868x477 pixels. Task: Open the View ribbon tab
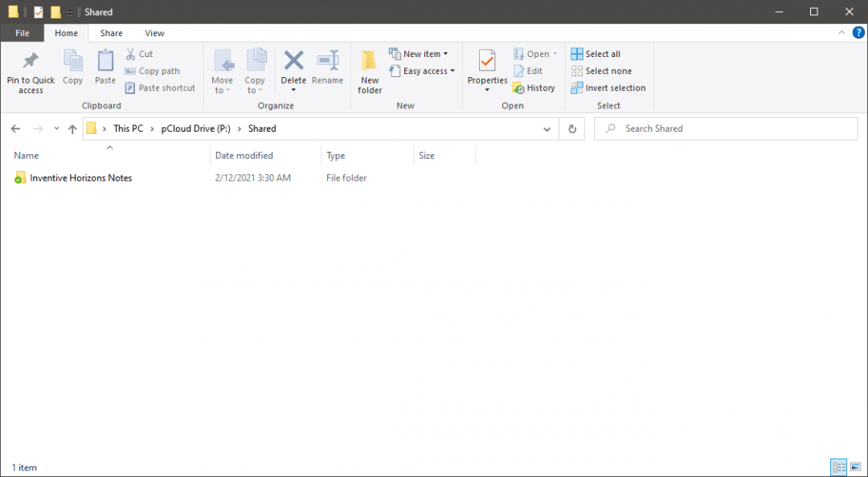[154, 33]
